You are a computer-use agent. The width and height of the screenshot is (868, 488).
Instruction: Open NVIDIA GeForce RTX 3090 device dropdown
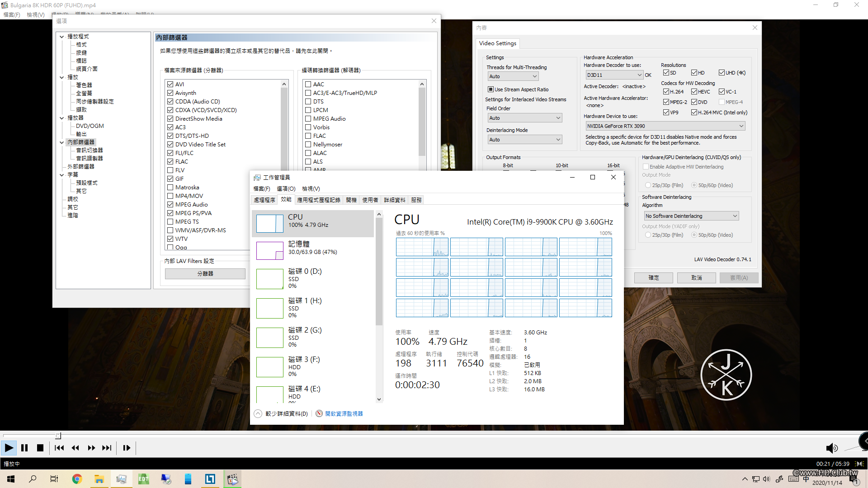665,126
